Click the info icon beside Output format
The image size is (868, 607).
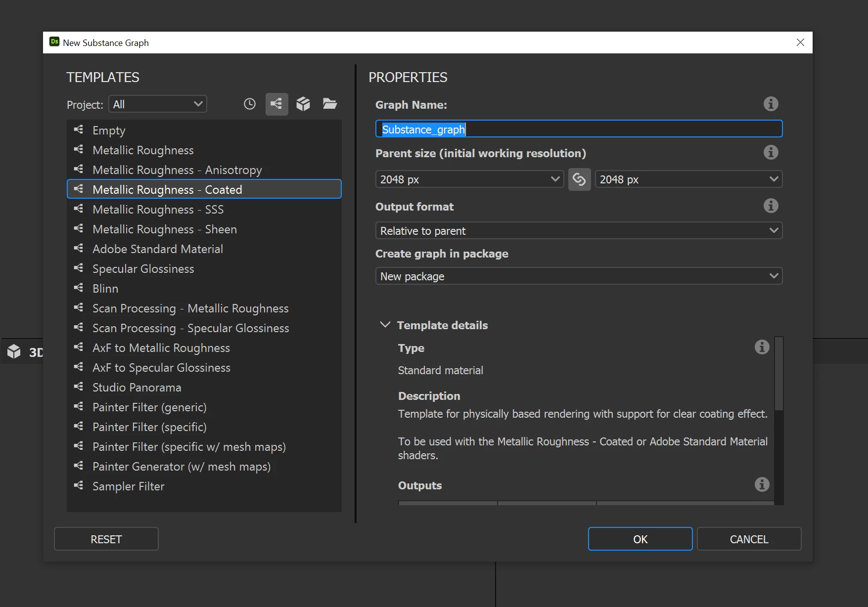pyautogui.click(x=771, y=206)
